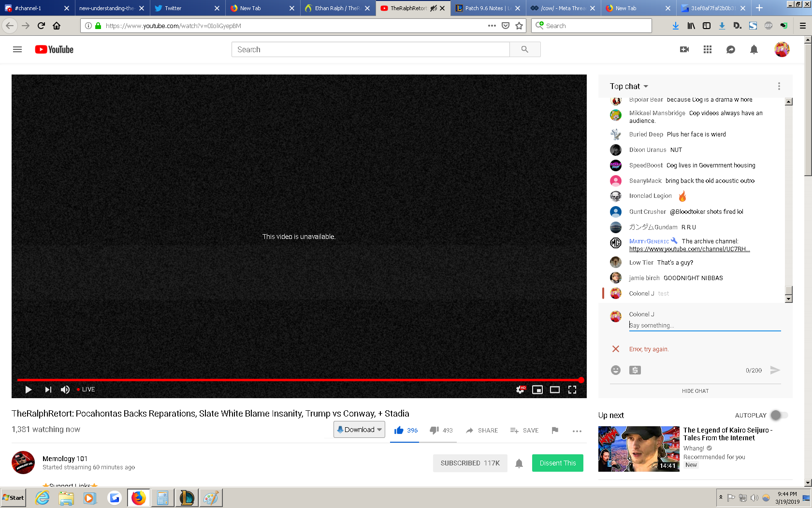Like the video (396)
Viewport: 812px width, 508px height.
[x=406, y=431]
